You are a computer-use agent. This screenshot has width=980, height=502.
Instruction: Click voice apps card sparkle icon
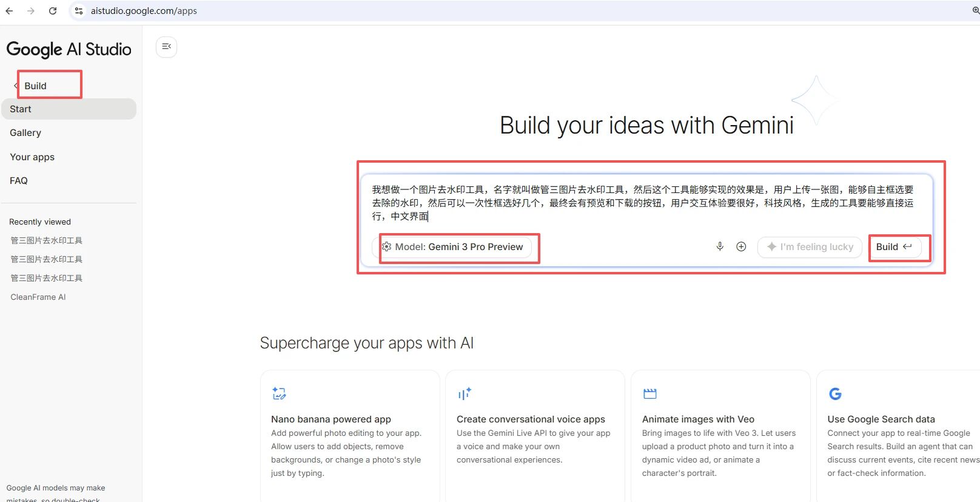coord(465,394)
